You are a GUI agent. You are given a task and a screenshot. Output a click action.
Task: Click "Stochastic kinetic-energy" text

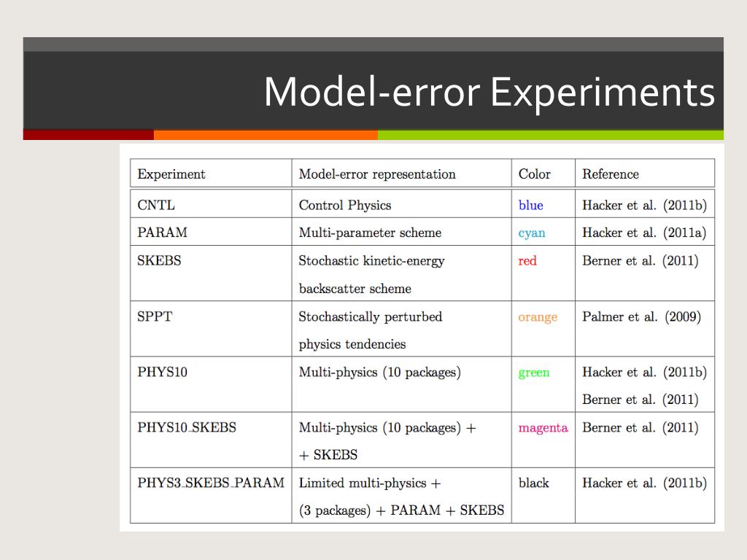371,261
